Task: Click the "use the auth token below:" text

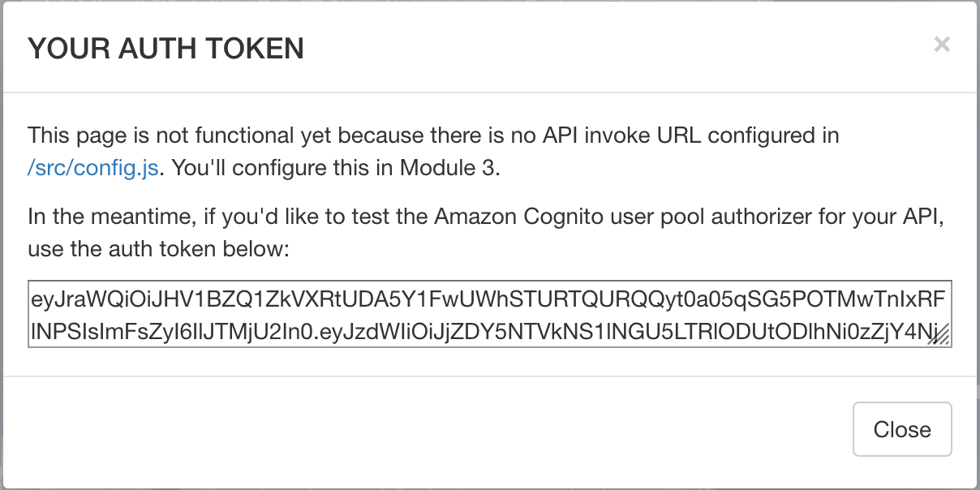Action: coord(158,248)
